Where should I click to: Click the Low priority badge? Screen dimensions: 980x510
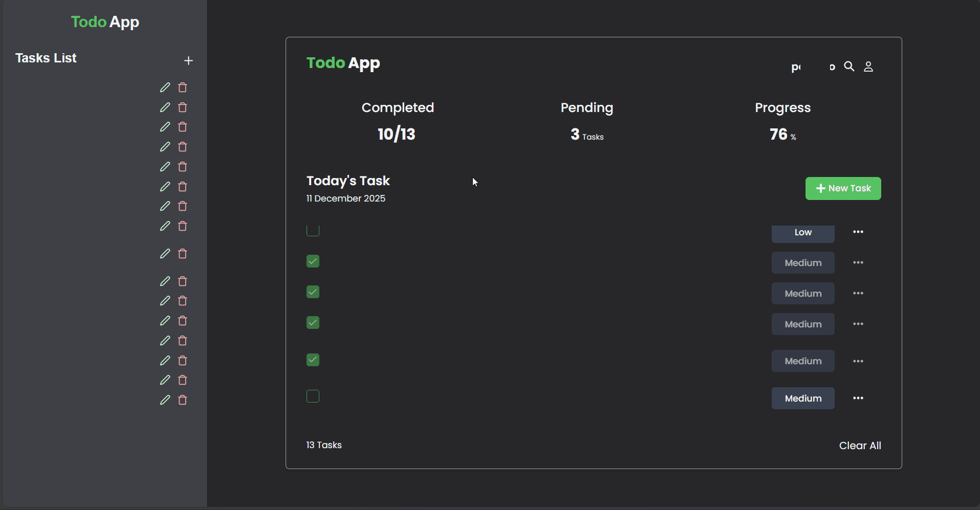[803, 233]
